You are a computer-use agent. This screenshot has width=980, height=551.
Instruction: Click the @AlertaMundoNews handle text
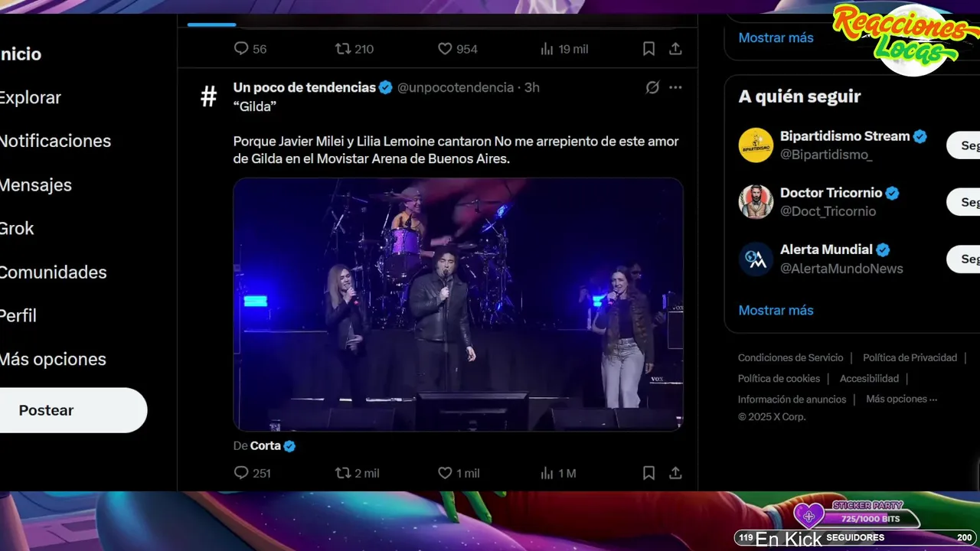pos(841,269)
